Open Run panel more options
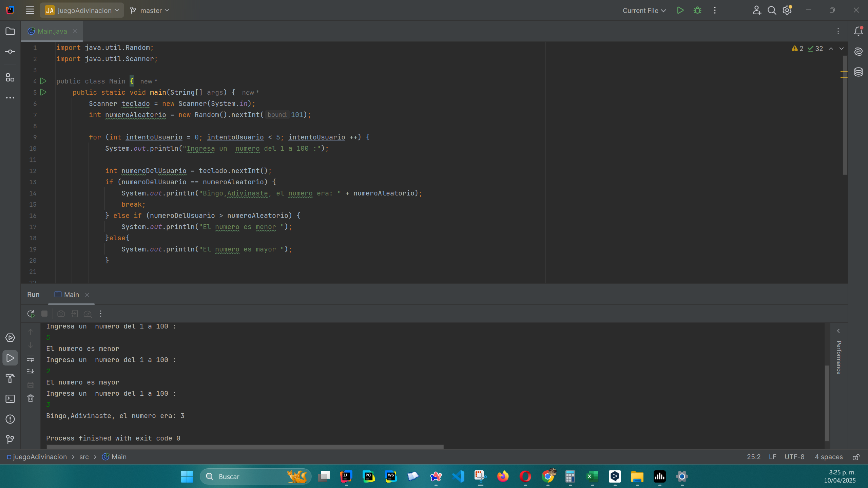This screenshot has height=488, width=868. tap(101, 314)
